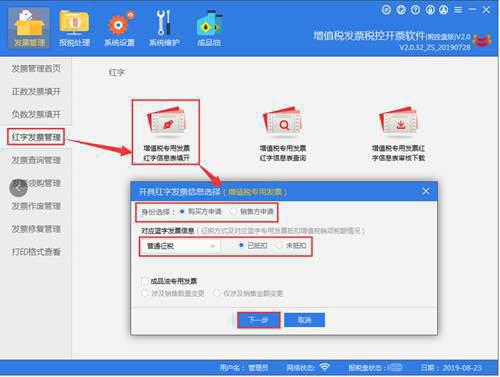This screenshot has height=377, width=500.
Task: Click the question mark help icon
Action: (x=415, y=10)
